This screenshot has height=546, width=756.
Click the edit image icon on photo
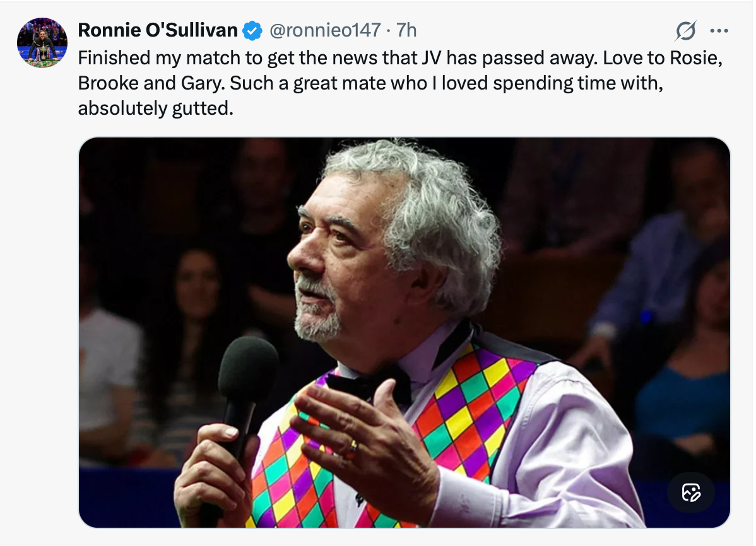coord(691,492)
